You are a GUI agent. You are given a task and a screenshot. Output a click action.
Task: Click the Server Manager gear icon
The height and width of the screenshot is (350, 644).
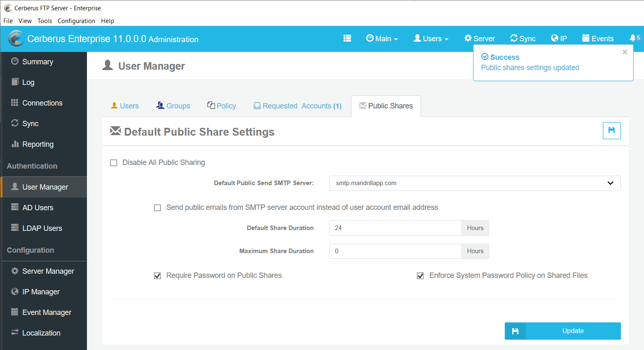15,270
